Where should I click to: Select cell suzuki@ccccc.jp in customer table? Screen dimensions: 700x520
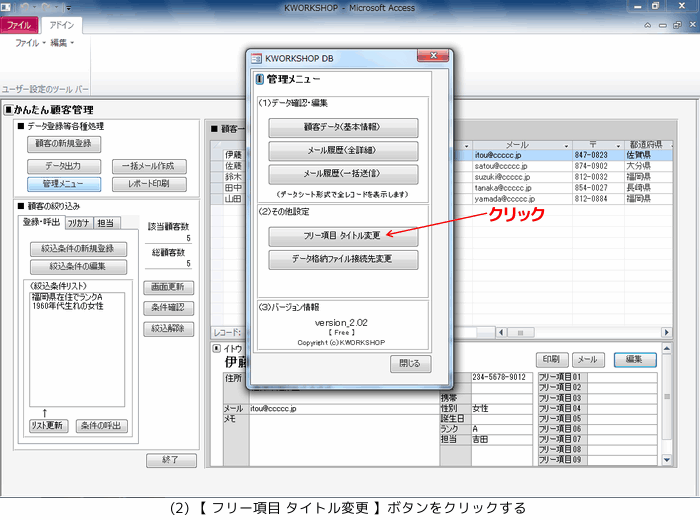point(522,177)
